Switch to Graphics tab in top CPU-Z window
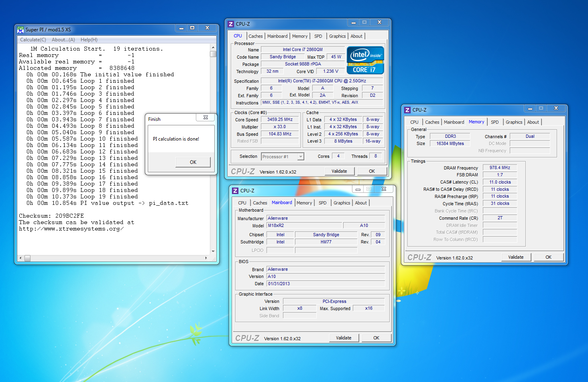588x382 pixels. 338,36
